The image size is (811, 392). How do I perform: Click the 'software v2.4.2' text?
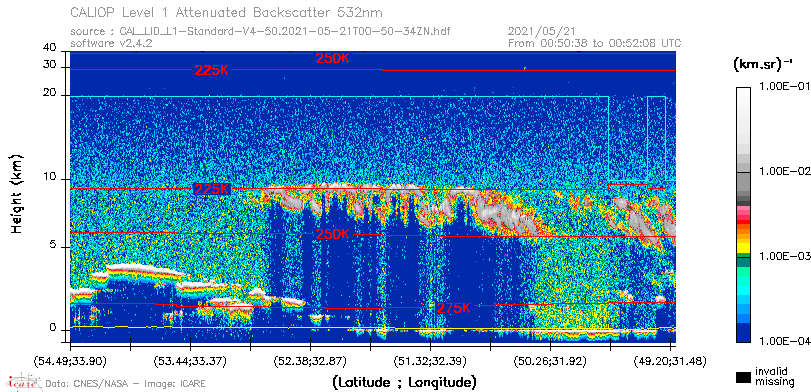coord(111,43)
